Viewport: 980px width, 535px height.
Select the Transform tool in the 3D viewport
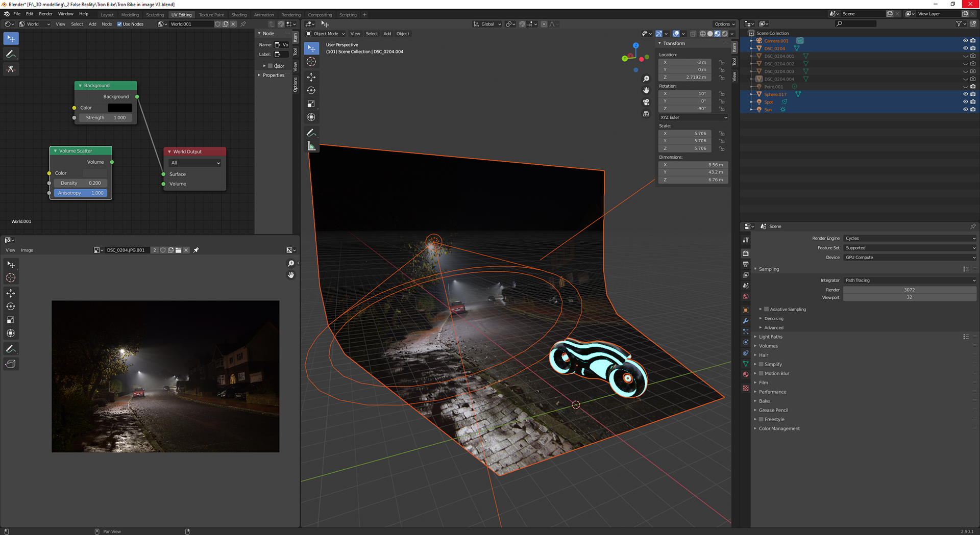pos(311,117)
